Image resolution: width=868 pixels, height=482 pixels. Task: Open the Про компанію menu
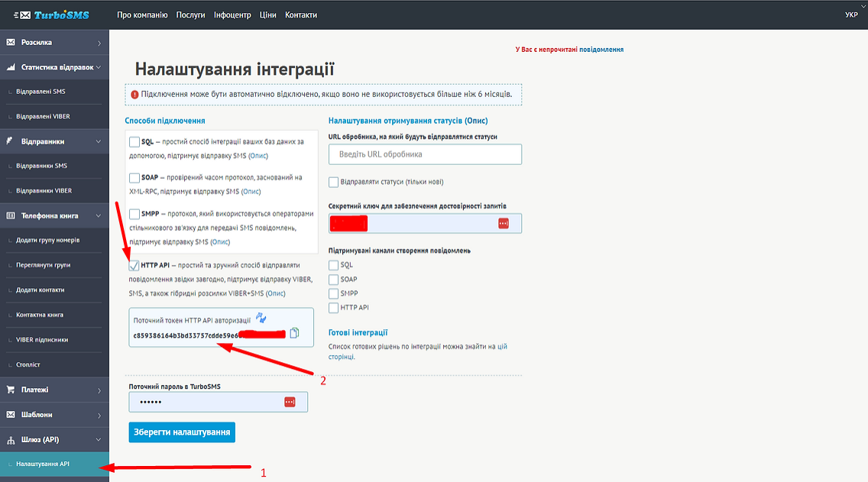142,15
